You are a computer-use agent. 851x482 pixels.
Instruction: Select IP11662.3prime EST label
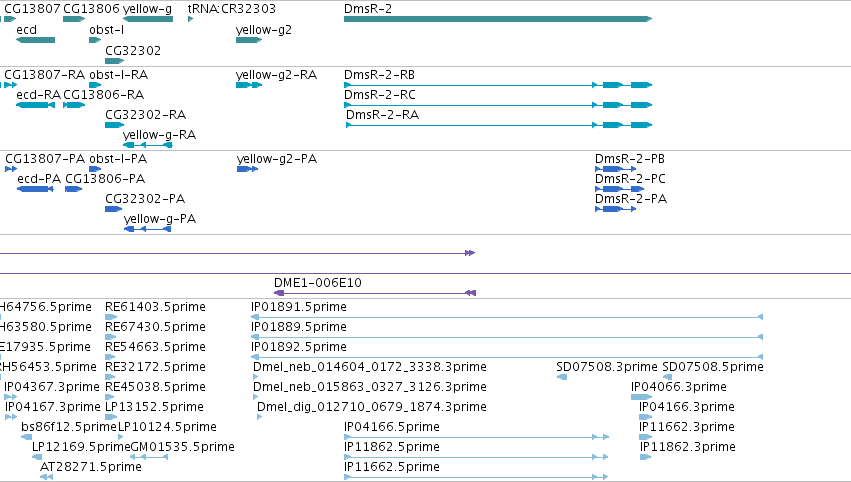click(x=687, y=427)
